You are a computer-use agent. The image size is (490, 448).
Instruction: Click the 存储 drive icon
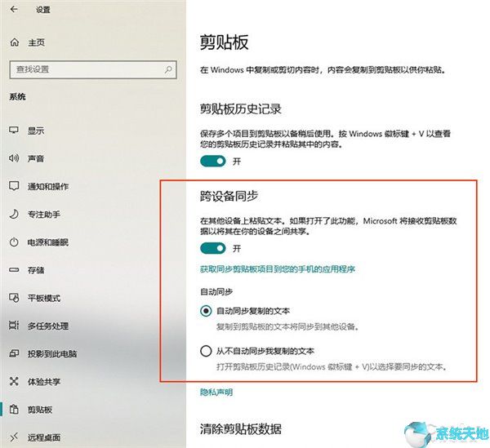tap(14, 270)
